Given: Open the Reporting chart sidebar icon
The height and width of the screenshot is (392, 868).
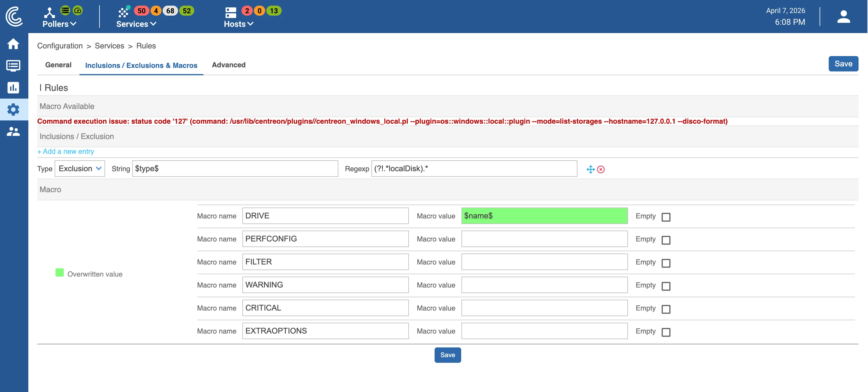Looking at the screenshot, I should pos(14,88).
